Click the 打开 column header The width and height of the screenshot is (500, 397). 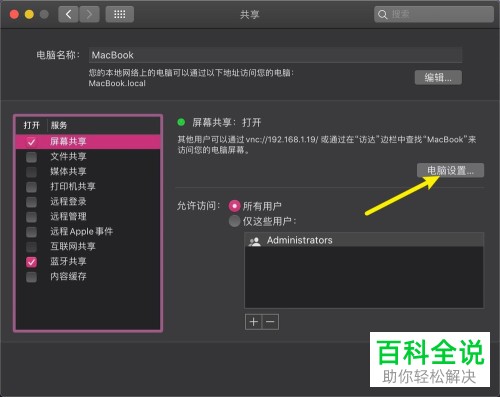(32, 125)
